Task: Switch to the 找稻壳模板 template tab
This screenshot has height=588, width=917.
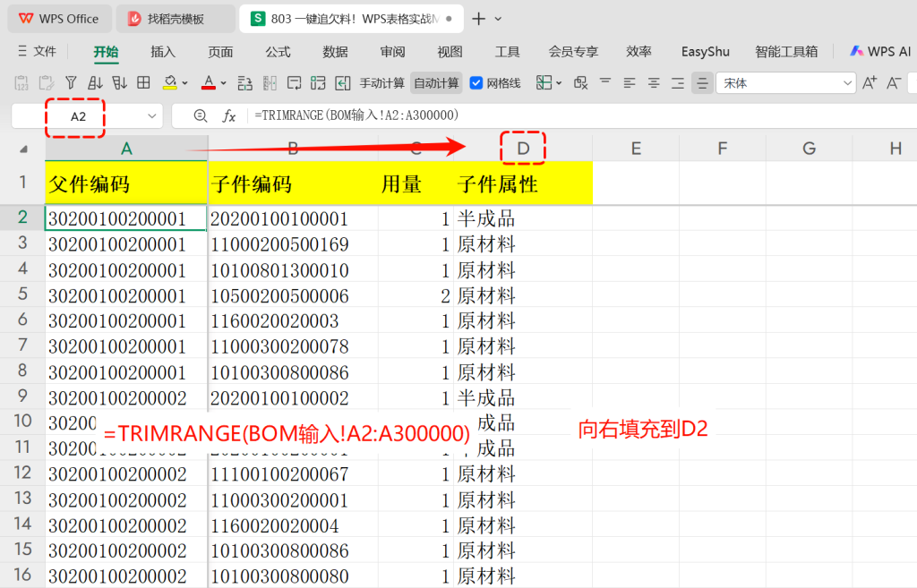Action: click(x=176, y=19)
